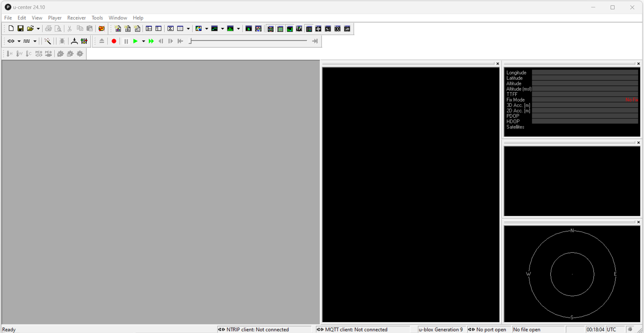644x333 pixels.
Task: Trigger a hot start with the H icon
Action: (x=9, y=53)
